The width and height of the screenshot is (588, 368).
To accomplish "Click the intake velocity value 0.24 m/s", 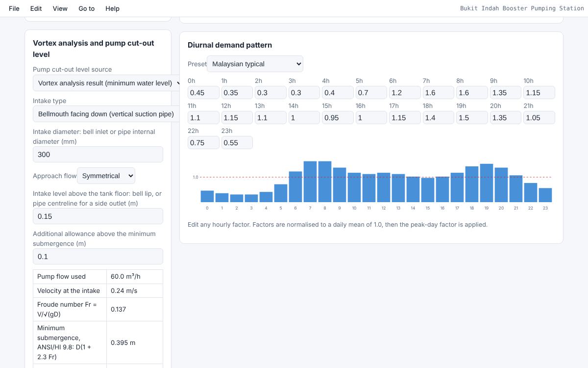I will 124,290.
